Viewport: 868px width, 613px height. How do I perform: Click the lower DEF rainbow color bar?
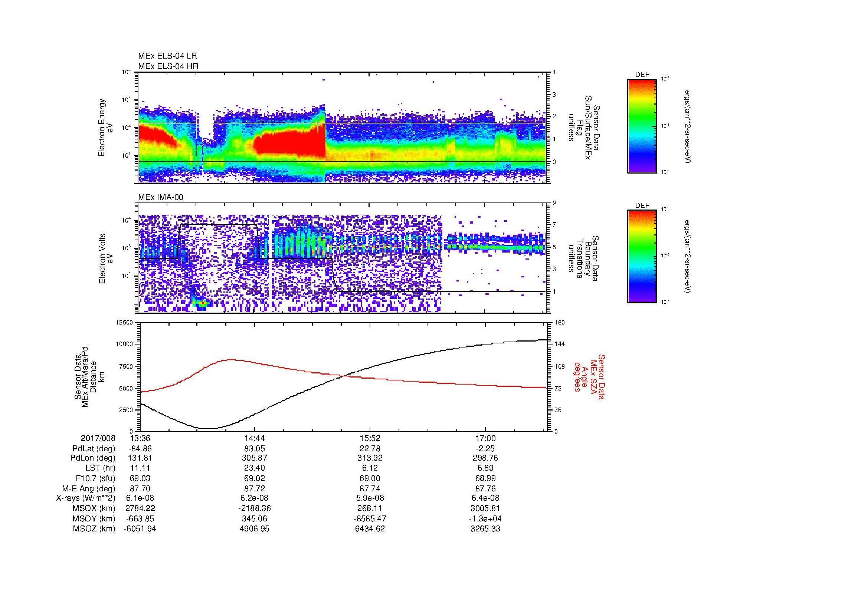(642, 257)
